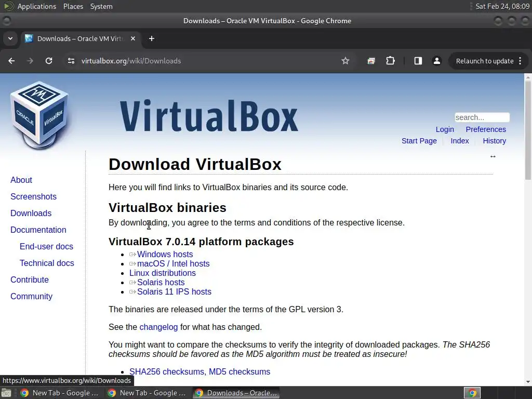Expand the tab search dropdown arrow
Image resolution: width=532 pixels, height=399 pixels.
point(10,38)
